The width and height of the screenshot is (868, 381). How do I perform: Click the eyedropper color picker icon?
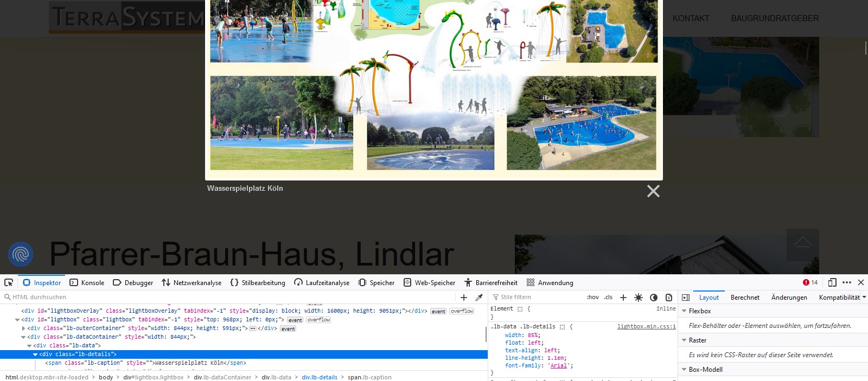(479, 298)
